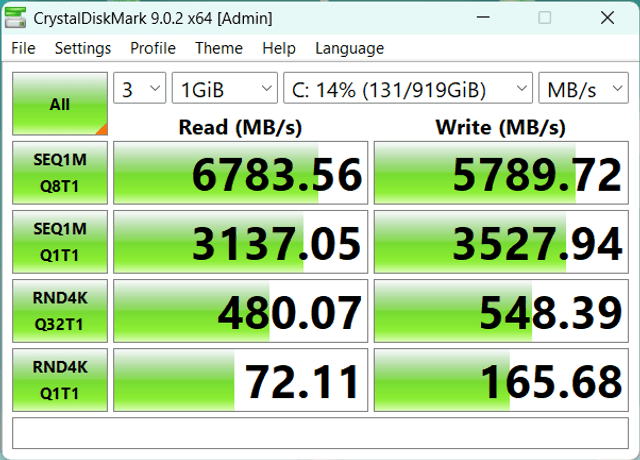Click the SEQ1M Q8T1 read result 6783.56
This screenshot has width=640, height=460.
pyautogui.click(x=240, y=173)
